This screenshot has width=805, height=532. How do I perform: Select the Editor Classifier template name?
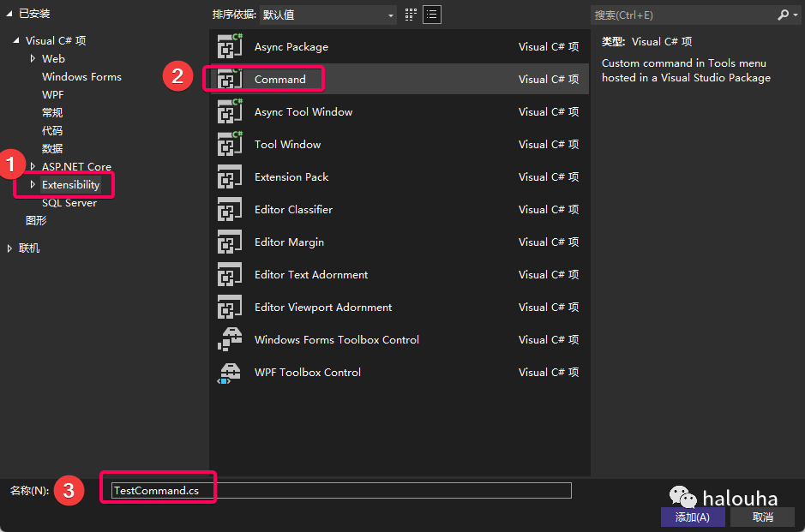pyautogui.click(x=293, y=209)
